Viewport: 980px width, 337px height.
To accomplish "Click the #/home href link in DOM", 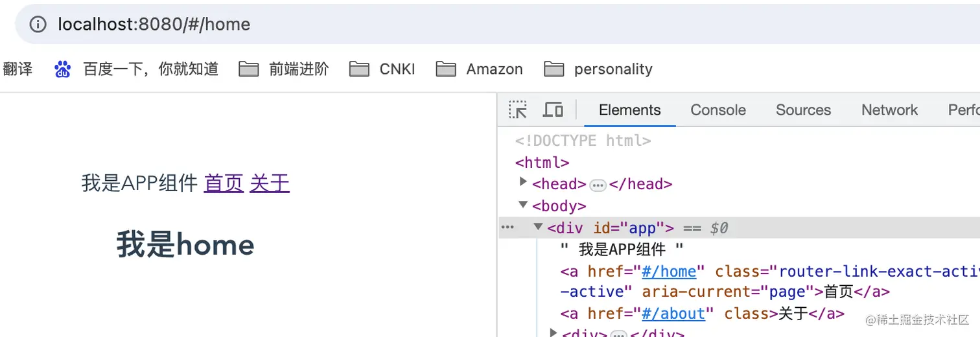I will point(669,271).
